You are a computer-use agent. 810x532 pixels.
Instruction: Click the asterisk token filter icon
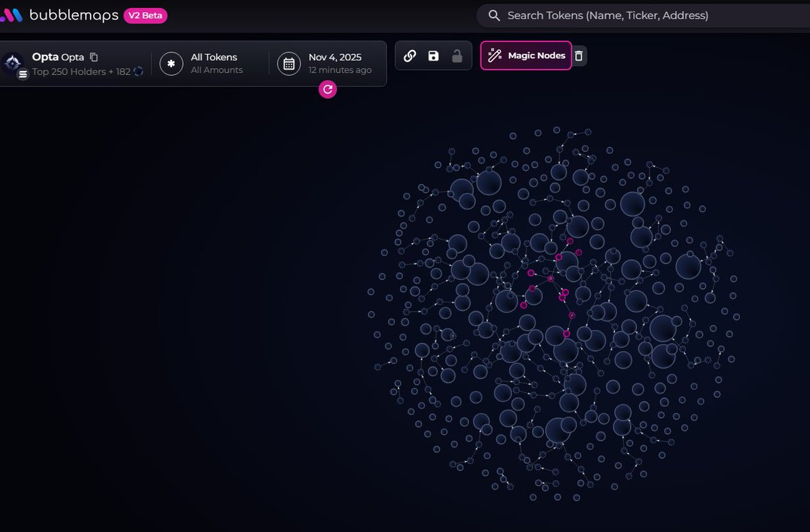click(171, 63)
